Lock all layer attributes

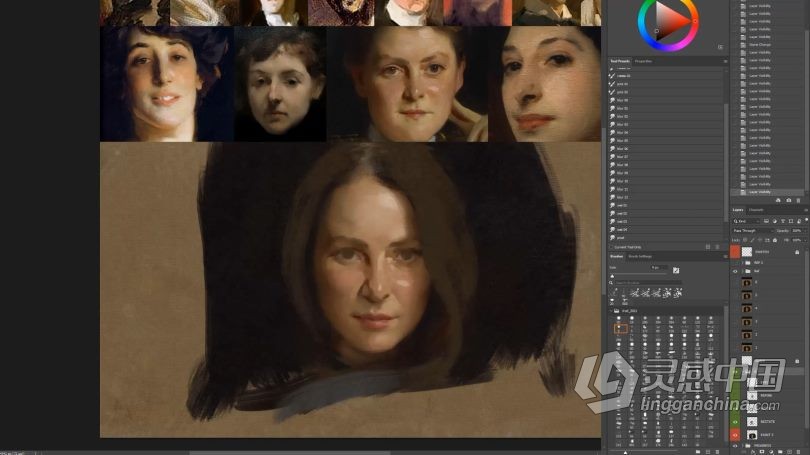pyautogui.click(x=775, y=240)
